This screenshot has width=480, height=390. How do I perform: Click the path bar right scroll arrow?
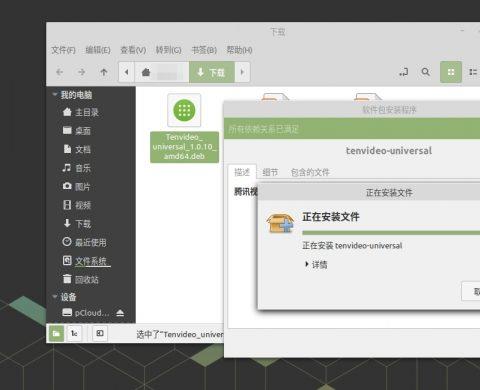pyautogui.click(x=242, y=72)
